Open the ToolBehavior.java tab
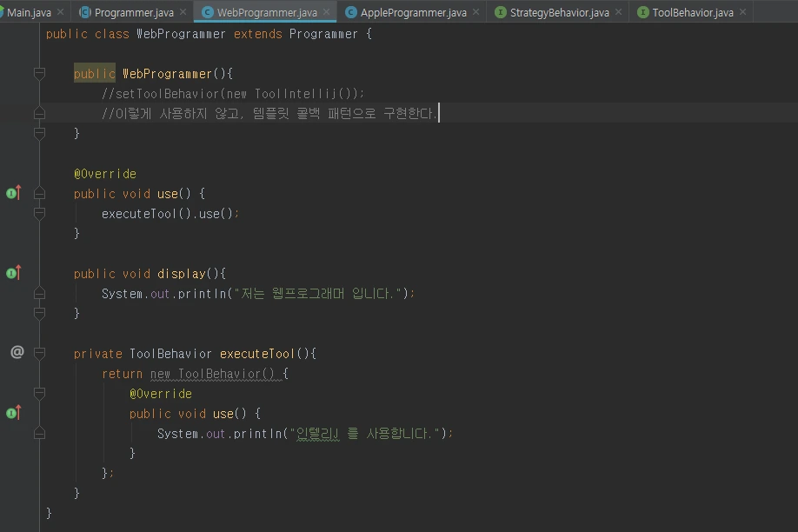The width and height of the screenshot is (798, 532). tap(693, 12)
